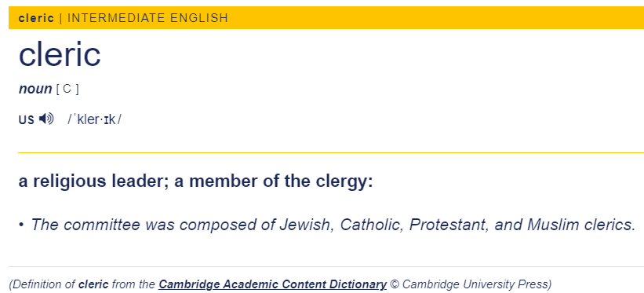This screenshot has width=644, height=293.
Task: Click the US region label
Action: pos(27,119)
